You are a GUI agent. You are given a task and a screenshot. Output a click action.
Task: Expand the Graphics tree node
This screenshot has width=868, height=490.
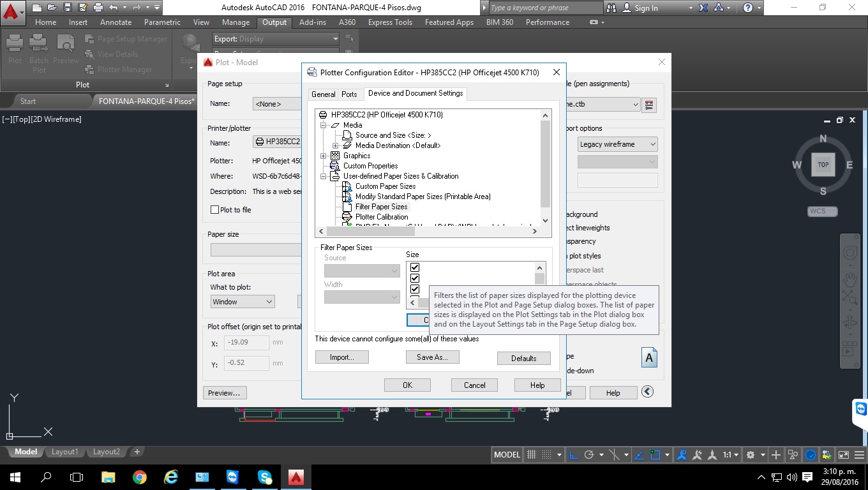tap(324, 156)
